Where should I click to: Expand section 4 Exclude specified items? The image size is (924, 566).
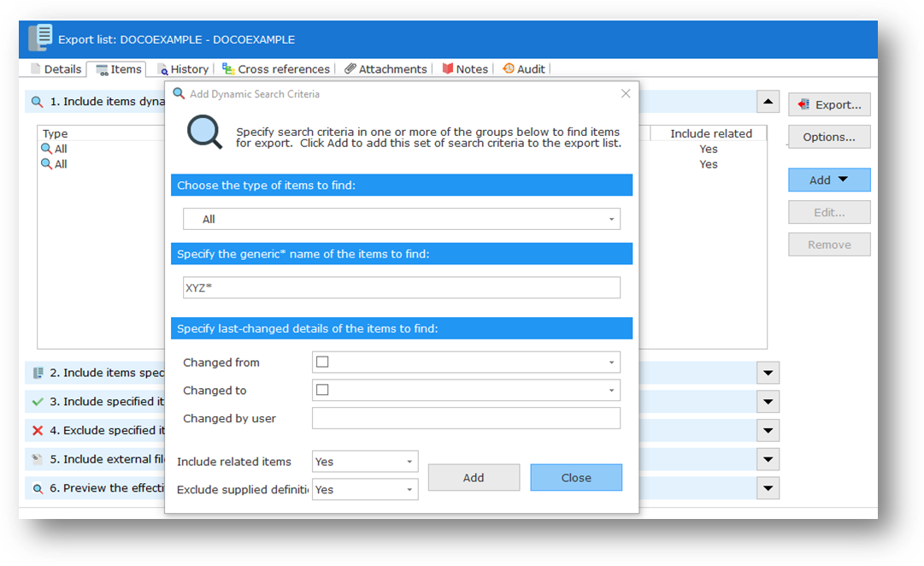[768, 430]
